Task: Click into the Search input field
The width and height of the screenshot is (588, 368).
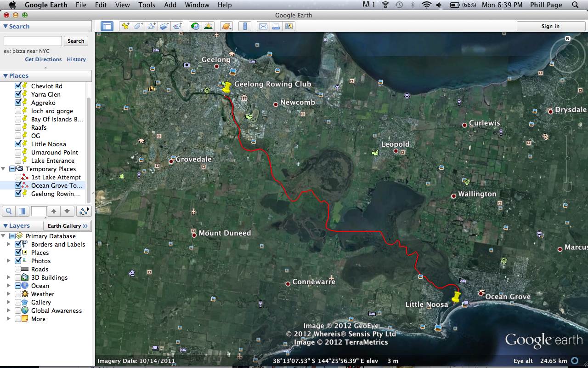Action: tap(33, 41)
